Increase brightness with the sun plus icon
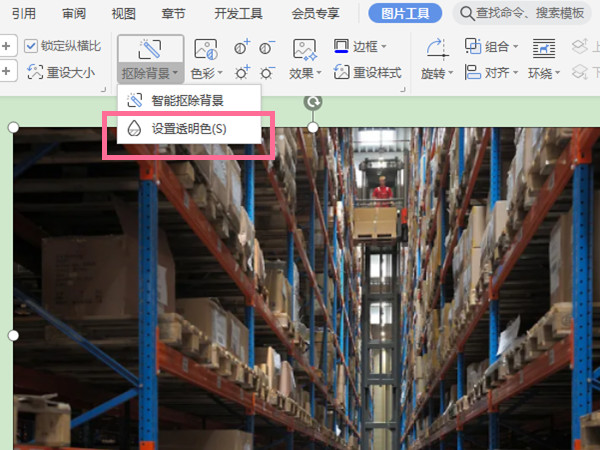The width and height of the screenshot is (600, 450). tap(242, 72)
